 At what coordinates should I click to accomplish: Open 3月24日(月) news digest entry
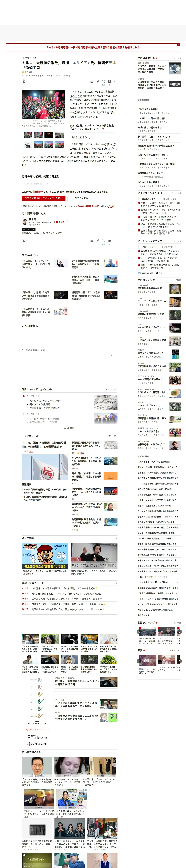33,396
